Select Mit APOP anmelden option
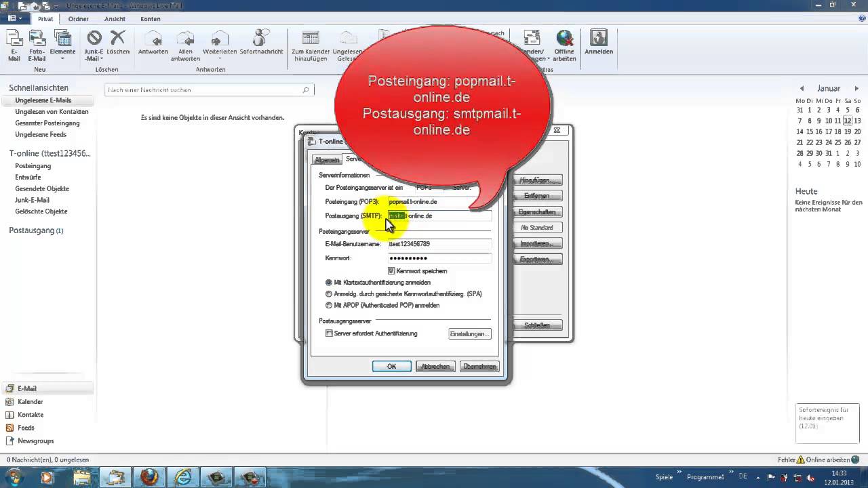Image resolution: width=868 pixels, height=488 pixels. point(329,306)
